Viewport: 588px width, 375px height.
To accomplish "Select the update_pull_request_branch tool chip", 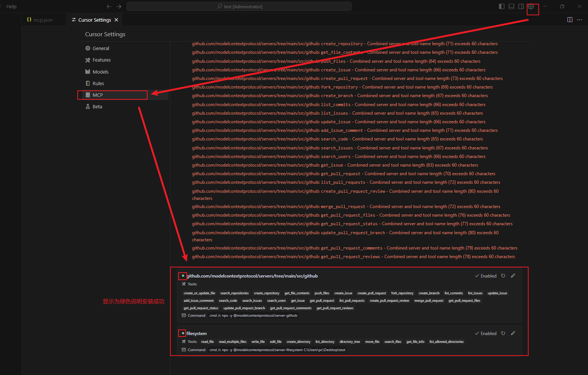I will click(x=244, y=308).
